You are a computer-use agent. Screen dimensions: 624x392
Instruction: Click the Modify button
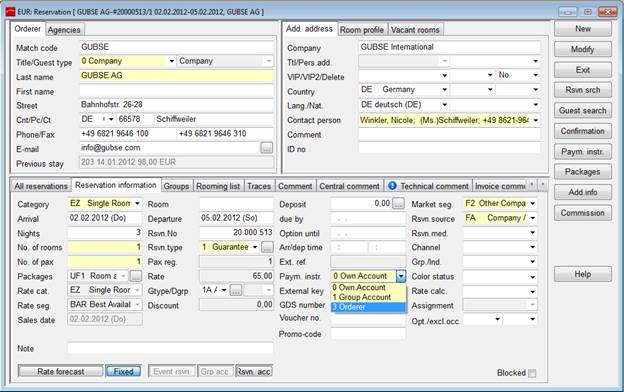(583, 49)
